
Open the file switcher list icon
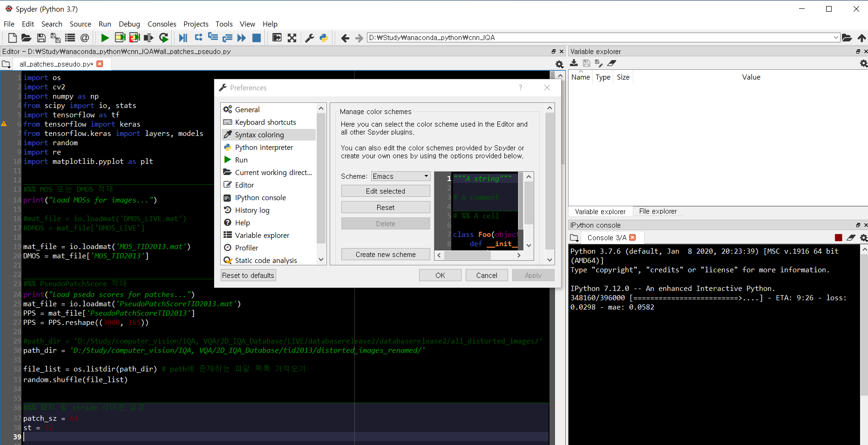click(x=70, y=38)
